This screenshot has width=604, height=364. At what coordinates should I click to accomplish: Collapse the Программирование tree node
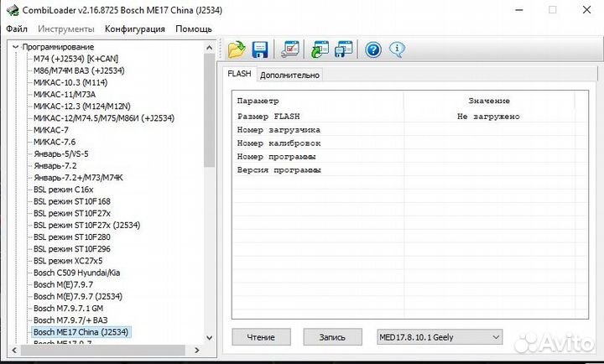click(x=16, y=47)
